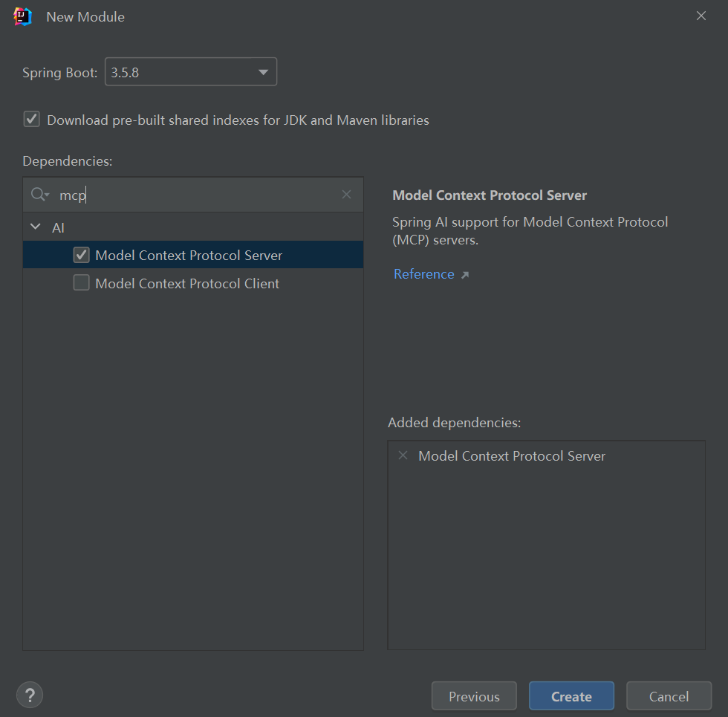Toggle download pre-built shared indexes checkbox
This screenshot has width=728, height=717.
pos(31,120)
